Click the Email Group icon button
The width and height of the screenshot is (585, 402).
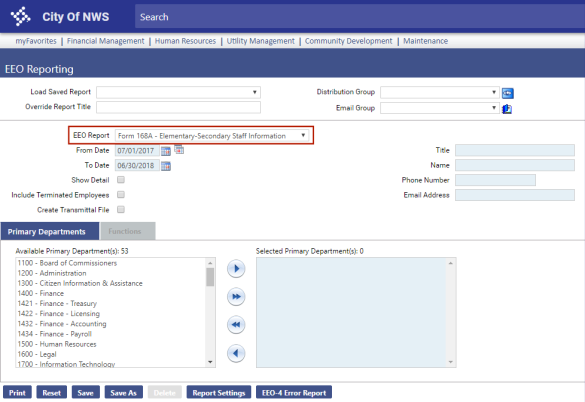tap(507, 109)
